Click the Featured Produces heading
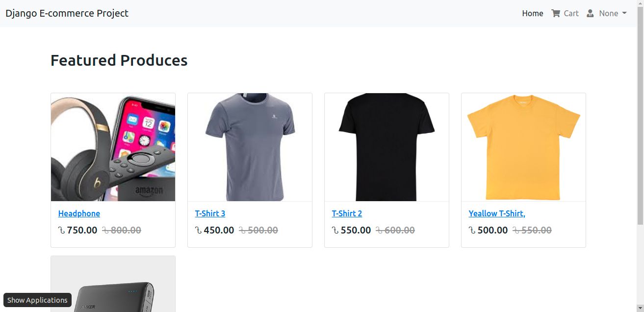The width and height of the screenshot is (644, 312). click(119, 60)
